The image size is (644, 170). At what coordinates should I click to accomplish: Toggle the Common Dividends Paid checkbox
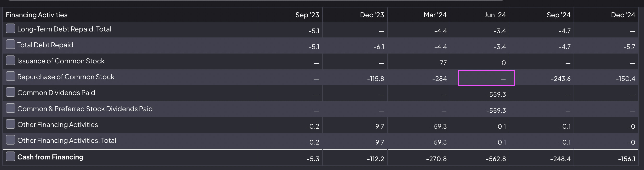10,92
